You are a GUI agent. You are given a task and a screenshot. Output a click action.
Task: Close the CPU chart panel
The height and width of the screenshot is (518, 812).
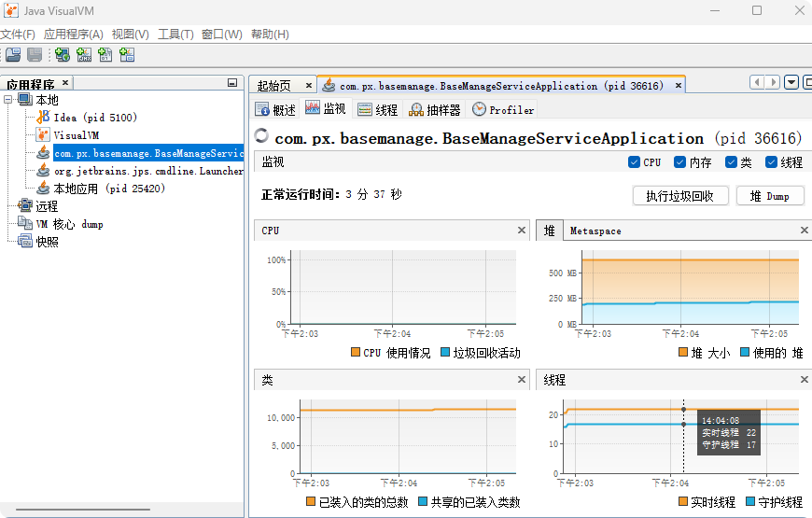pos(522,230)
